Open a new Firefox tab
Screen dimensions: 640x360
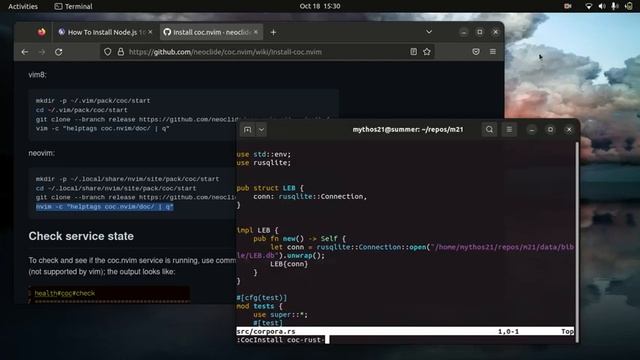click(x=273, y=32)
